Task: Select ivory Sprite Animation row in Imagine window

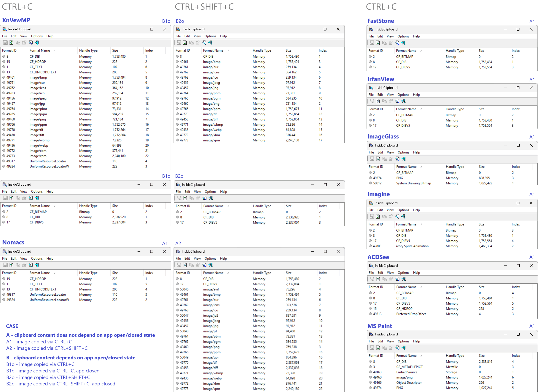Action: point(412,246)
